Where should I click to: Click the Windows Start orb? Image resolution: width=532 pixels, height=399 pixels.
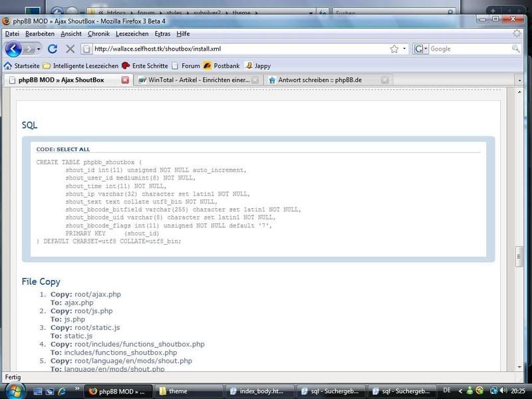pyautogui.click(x=15, y=391)
